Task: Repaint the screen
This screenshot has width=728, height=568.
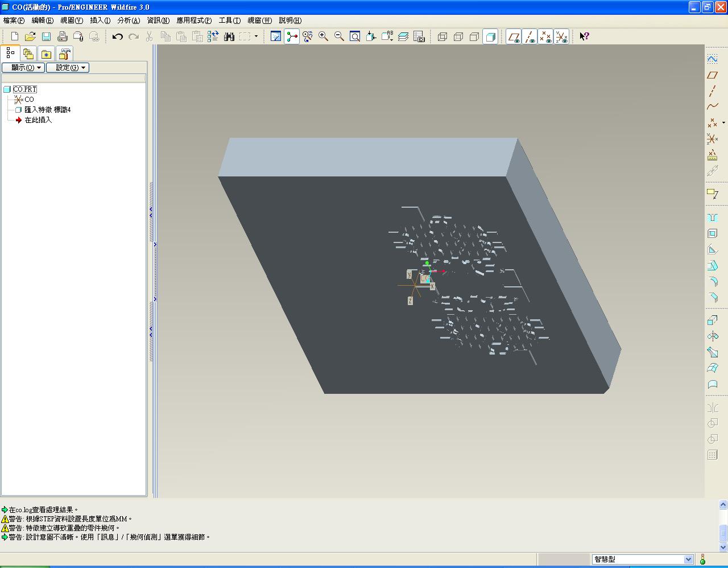Action: pyautogui.click(x=276, y=36)
